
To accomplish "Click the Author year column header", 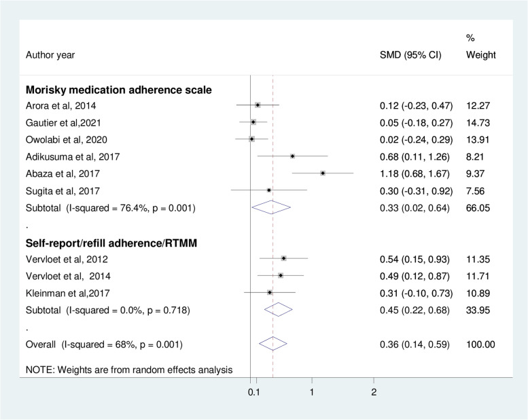I will 50,55.
